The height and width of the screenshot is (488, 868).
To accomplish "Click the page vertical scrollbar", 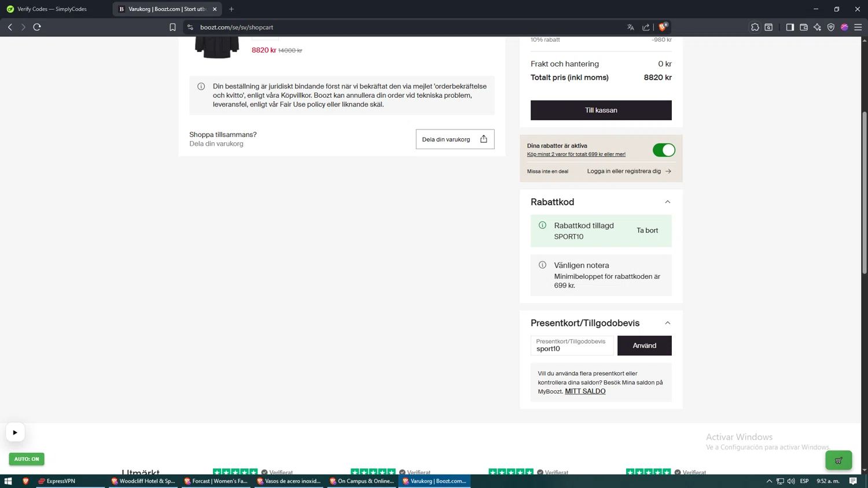I will (x=865, y=193).
